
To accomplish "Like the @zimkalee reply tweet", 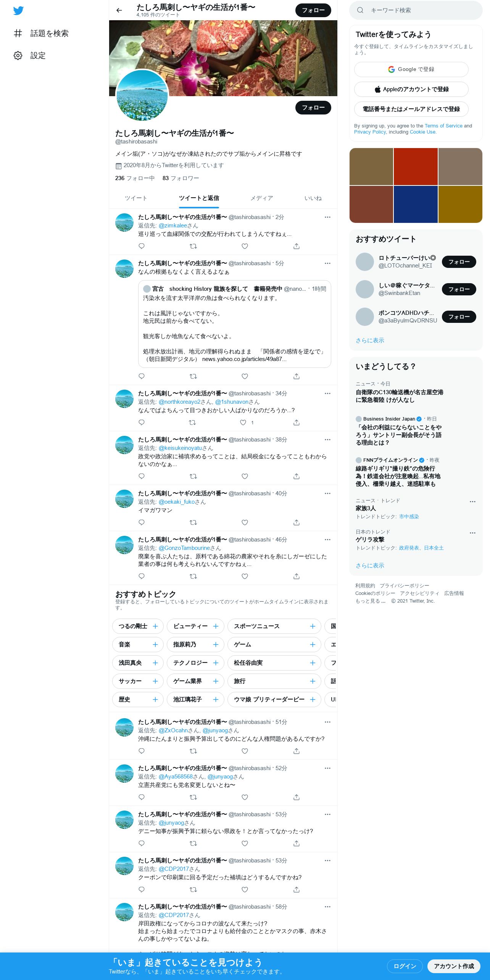I will (245, 246).
